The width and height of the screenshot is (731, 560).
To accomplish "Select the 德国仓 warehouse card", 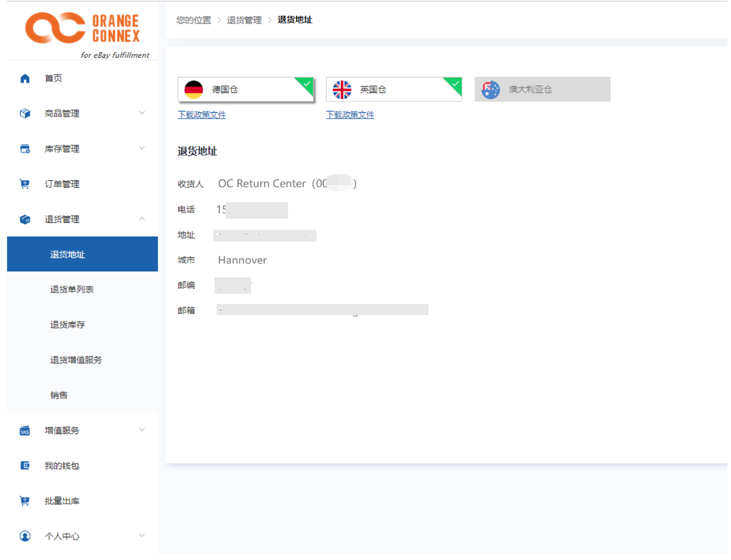I will 246,89.
